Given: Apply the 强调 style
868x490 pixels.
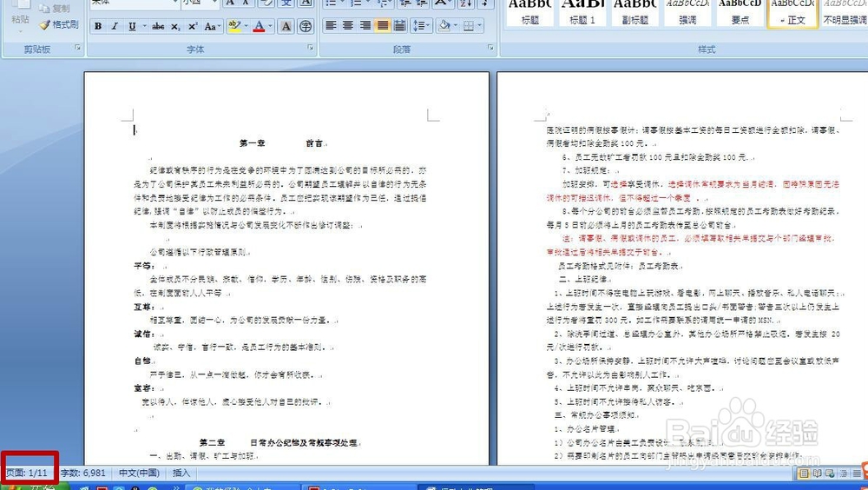Looking at the screenshot, I should coord(687,13).
